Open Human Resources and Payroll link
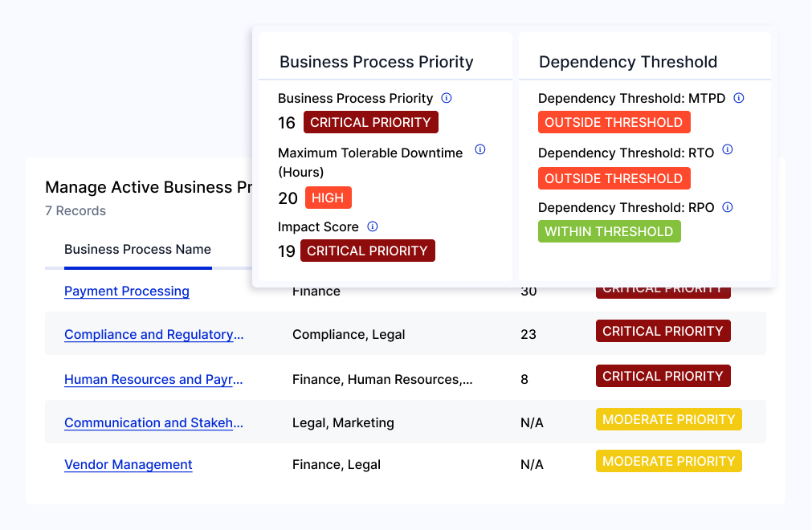Screen dimensions: 812x530 pyautogui.click(x=153, y=379)
